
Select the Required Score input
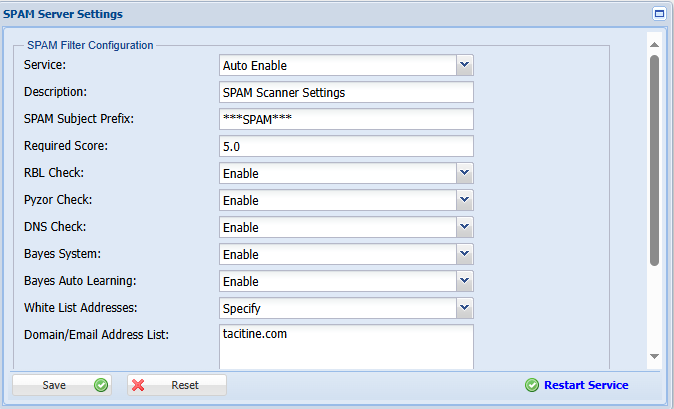pyautogui.click(x=346, y=146)
